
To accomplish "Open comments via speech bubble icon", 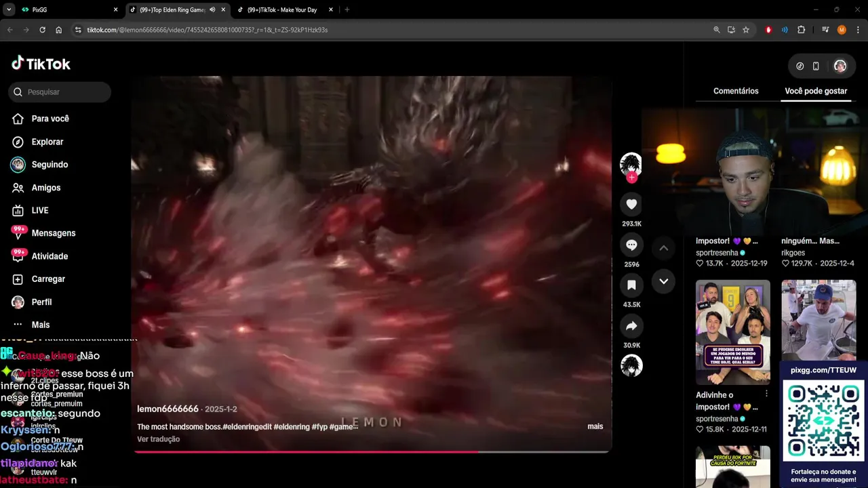I will tap(631, 245).
